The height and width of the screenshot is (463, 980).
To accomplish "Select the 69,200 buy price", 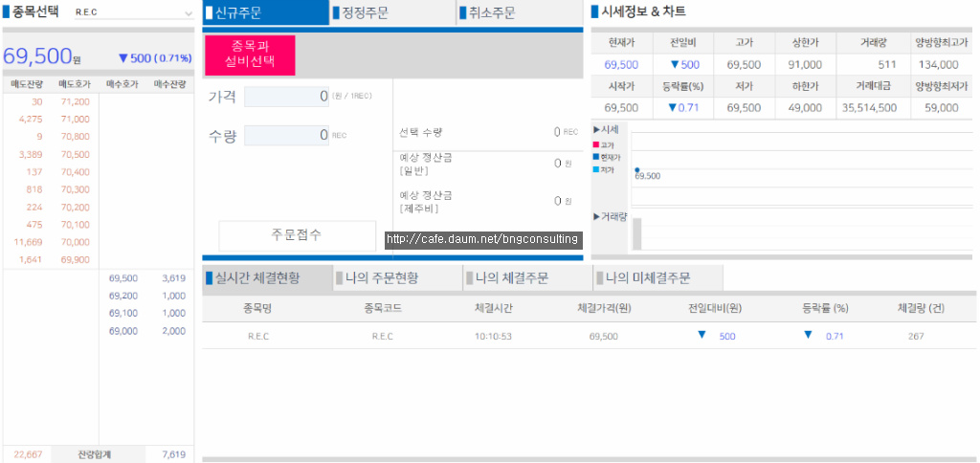I will point(123,296).
